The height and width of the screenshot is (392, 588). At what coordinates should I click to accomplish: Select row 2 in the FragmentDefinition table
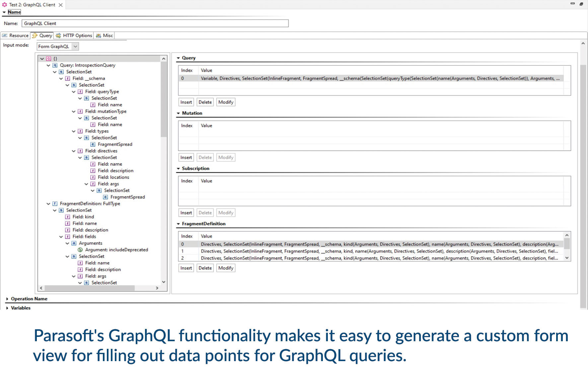point(371,258)
